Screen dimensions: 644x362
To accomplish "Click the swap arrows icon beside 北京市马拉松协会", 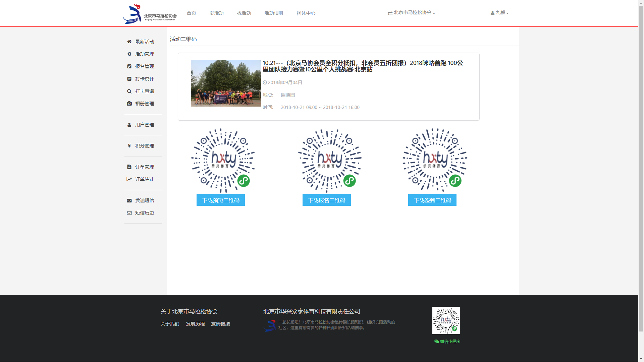I will click(390, 13).
